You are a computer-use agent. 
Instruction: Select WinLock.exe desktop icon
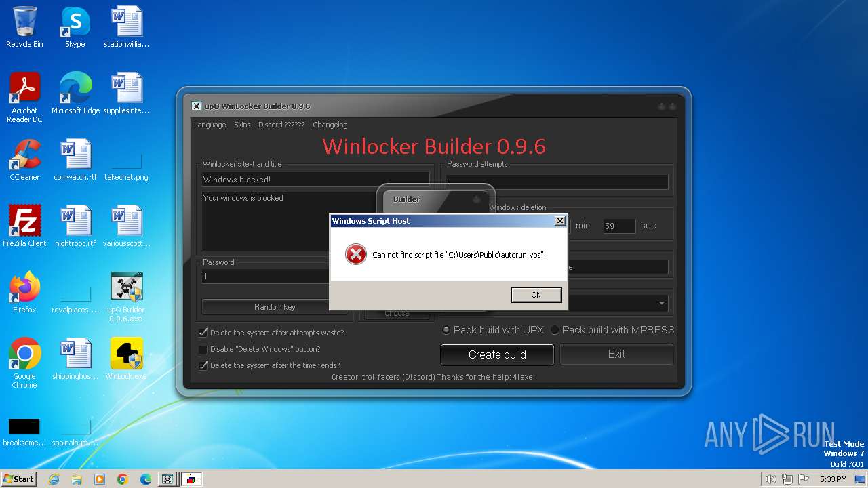coord(126,359)
